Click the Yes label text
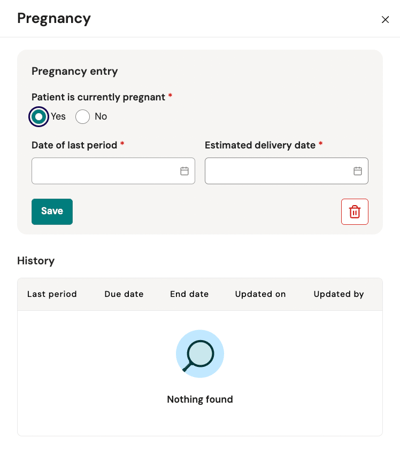The height and width of the screenshot is (455, 400). pyautogui.click(x=58, y=116)
